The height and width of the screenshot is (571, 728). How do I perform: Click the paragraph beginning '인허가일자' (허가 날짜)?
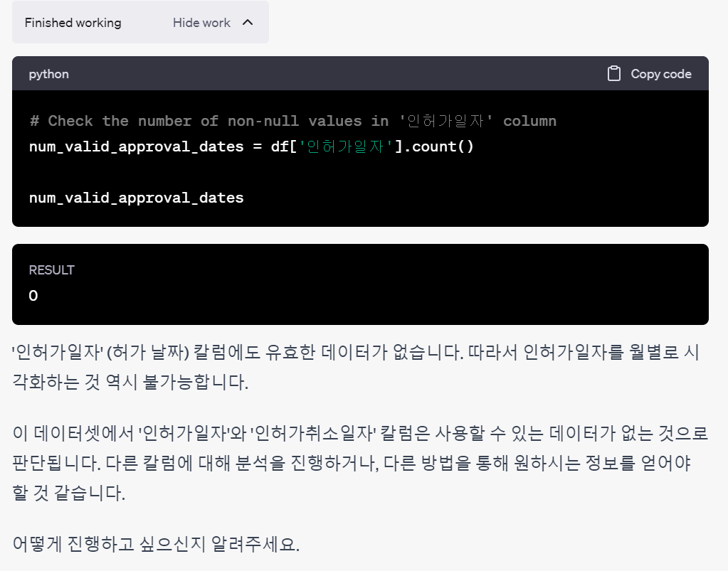click(356, 367)
